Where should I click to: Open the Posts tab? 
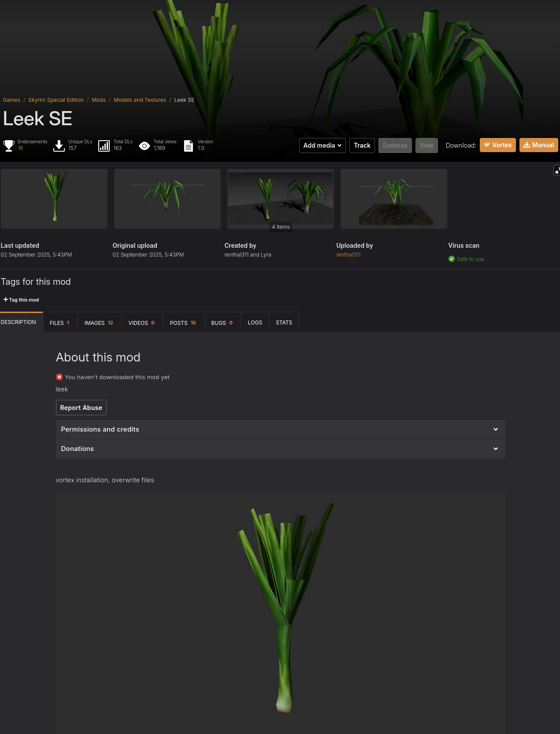(x=183, y=323)
